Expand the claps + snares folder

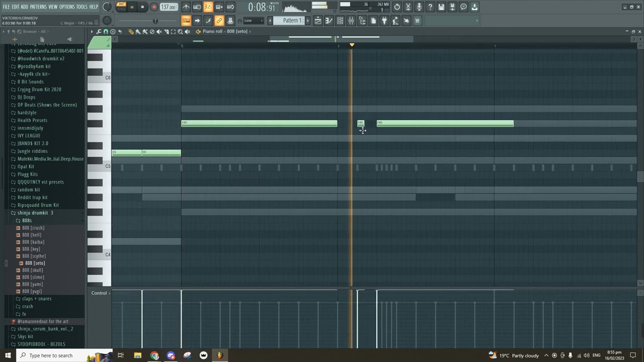tap(37, 299)
